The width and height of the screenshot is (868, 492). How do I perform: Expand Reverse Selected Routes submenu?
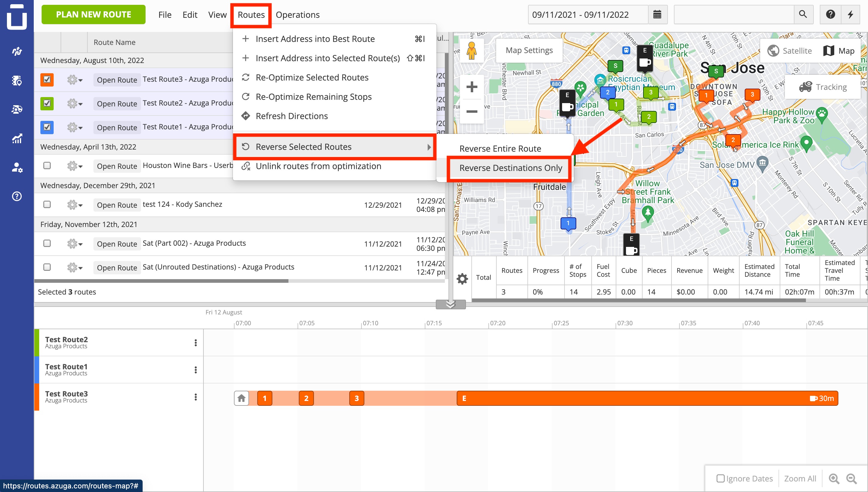click(334, 147)
